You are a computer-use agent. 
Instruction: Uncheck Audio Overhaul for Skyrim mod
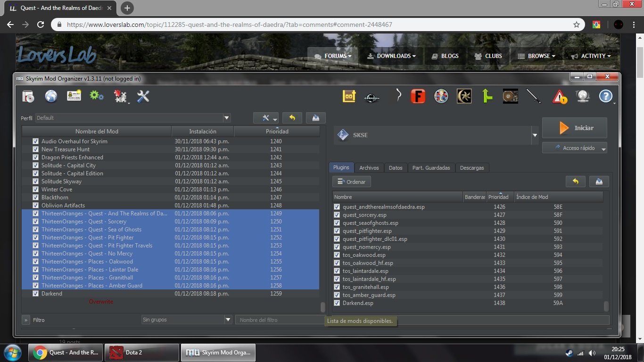click(x=35, y=141)
